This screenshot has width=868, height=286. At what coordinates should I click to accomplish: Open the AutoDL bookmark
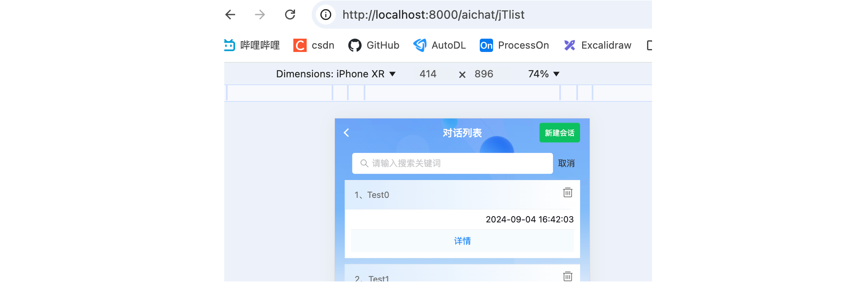(x=439, y=45)
